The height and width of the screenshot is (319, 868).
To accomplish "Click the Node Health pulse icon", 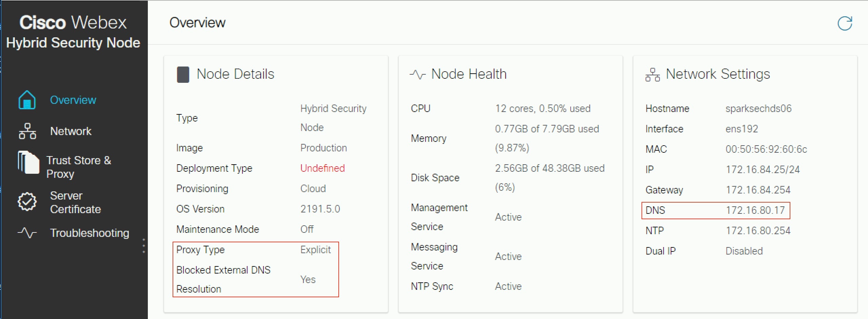I will pyautogui.click(x=418, y=74).
